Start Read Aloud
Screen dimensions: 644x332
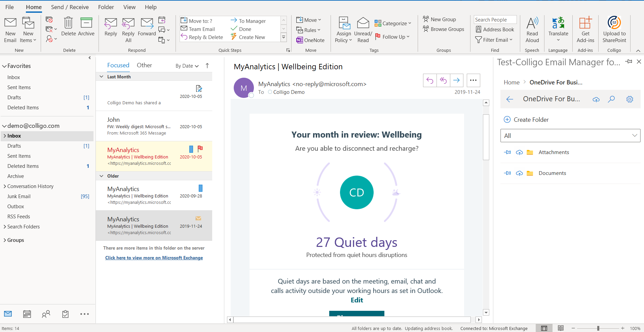point(532,30)
